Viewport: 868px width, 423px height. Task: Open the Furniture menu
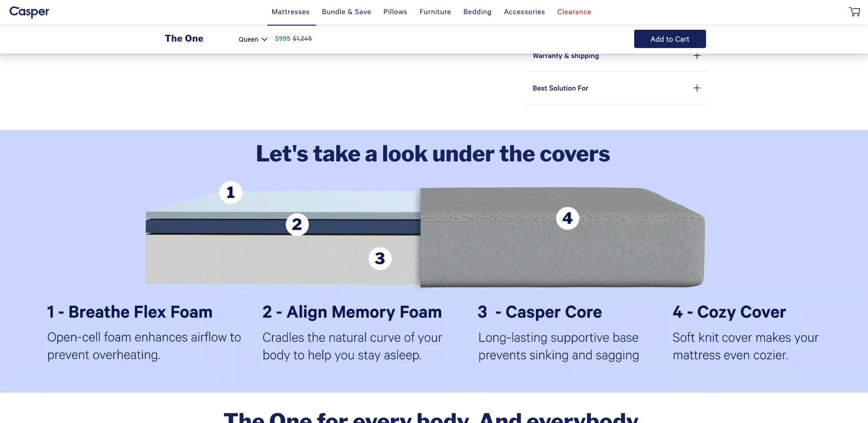[x=435, y=12]
